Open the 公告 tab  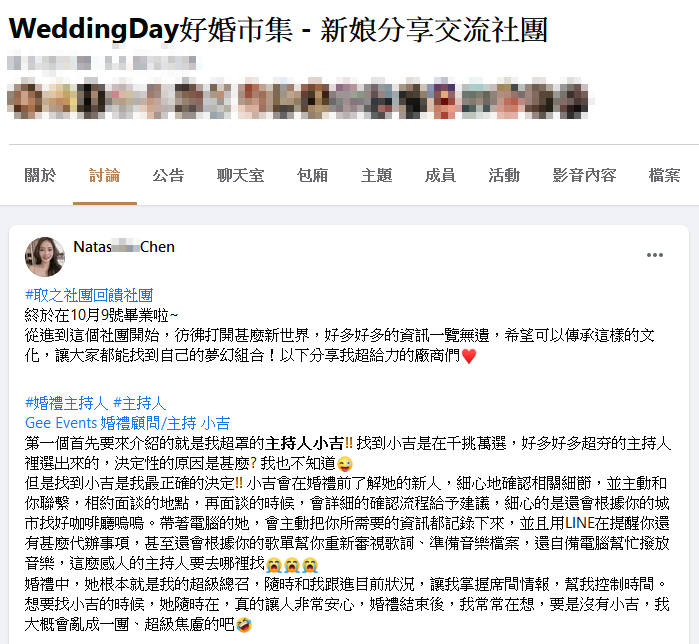click(168, 175)
